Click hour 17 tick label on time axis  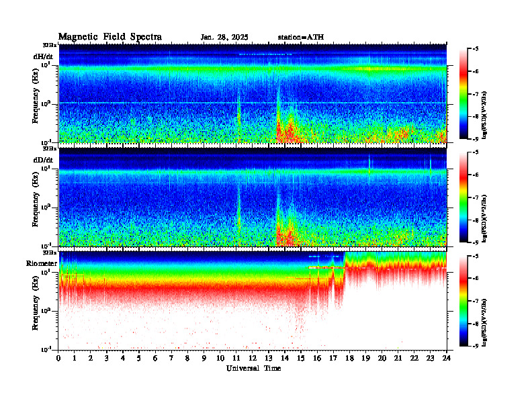(334, 359)
